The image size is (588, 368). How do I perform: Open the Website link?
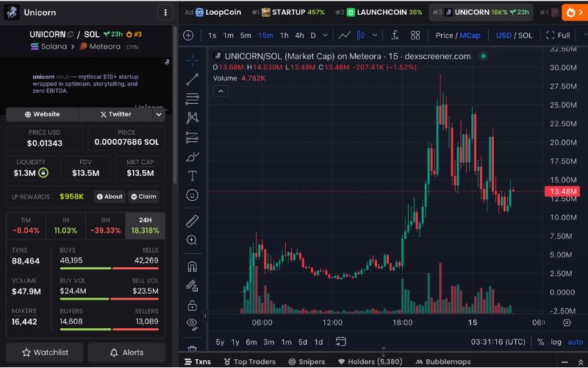(43, 114)
